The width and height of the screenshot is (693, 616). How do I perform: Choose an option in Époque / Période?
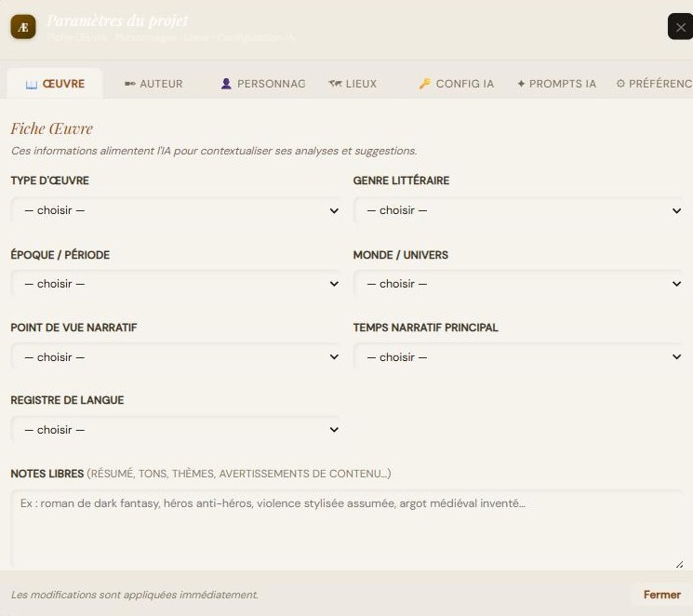pyautogui.click(x=176, y=284)
